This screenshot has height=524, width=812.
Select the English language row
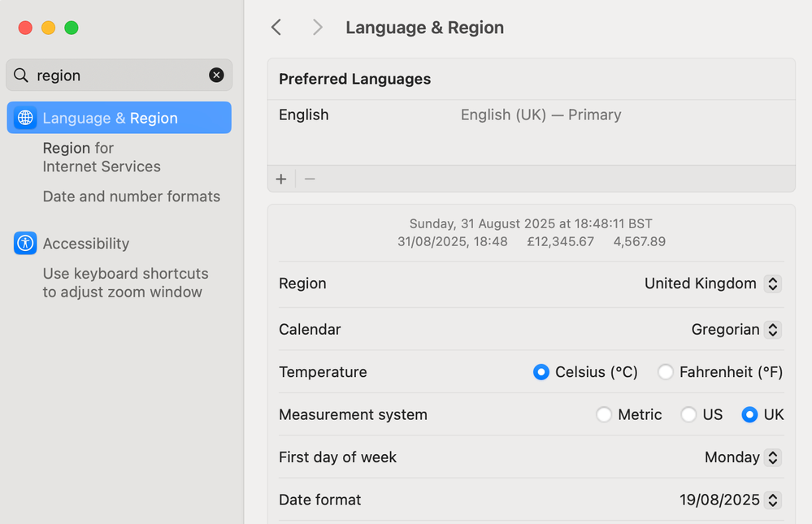[x=532, y=115]
